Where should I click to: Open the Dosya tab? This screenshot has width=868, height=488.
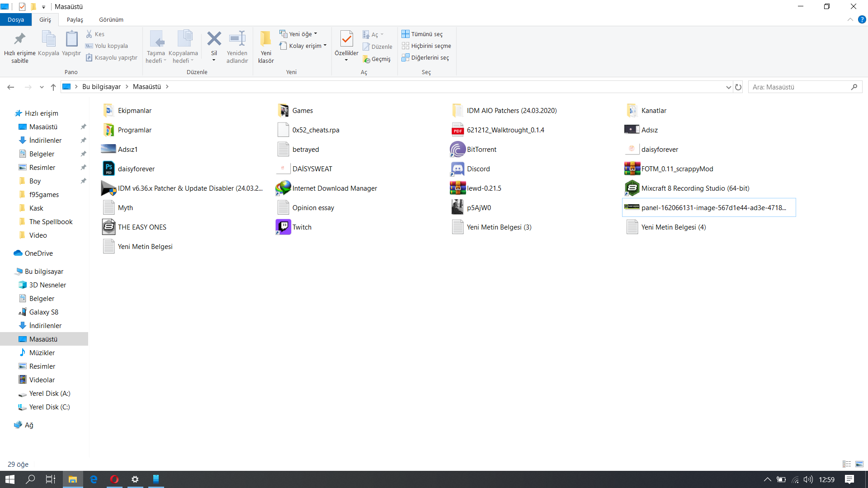[x=16, y=19]
